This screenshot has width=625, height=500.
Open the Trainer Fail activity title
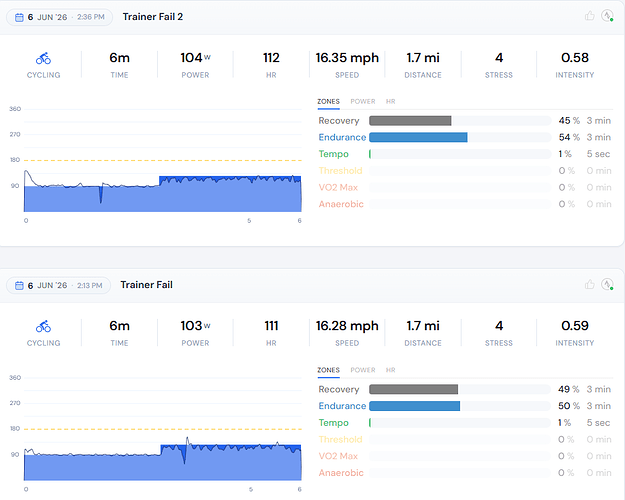tap(146, 285)
